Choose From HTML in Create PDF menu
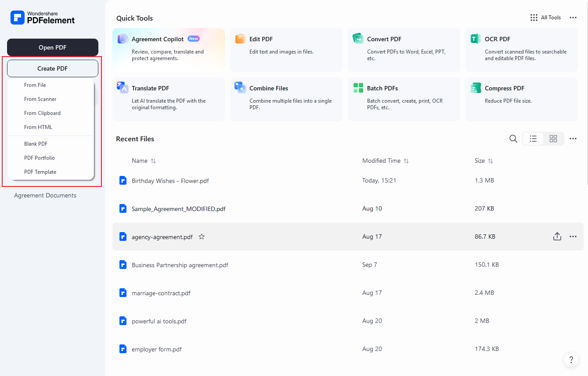The image size is (588, 376). coord(51,127)
